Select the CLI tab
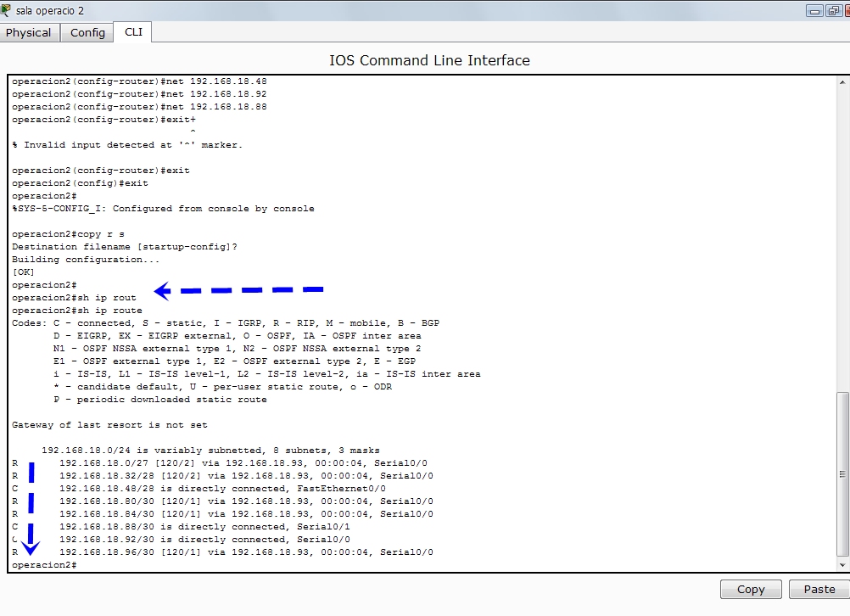This screenshot has width=850, height=616. (132, 32)
